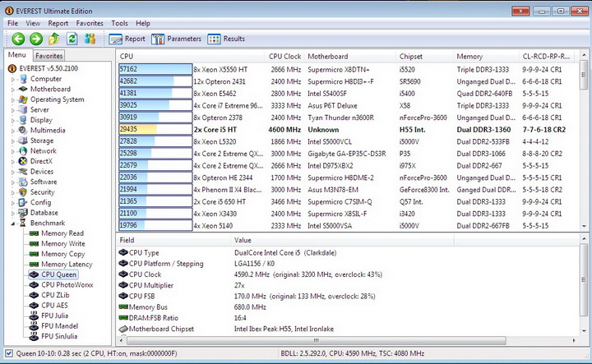Screen dimensions: 592x364
Task: Sort results by Chipset column header
Action: (424, 56)
